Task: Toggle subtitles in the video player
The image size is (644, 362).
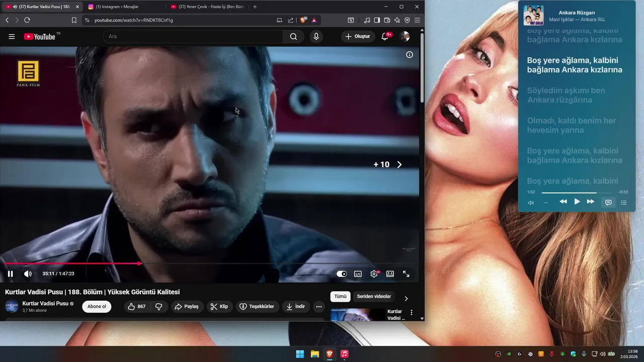Action: coord(358,274)
